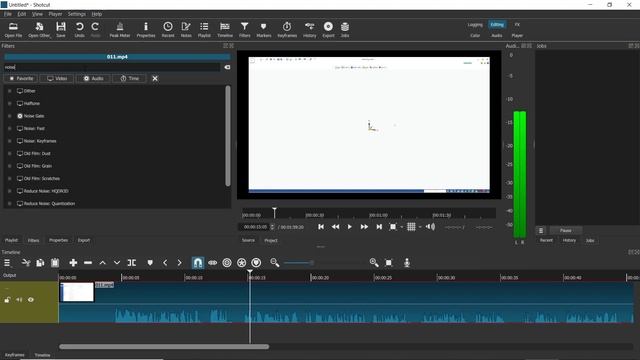This screenshot has height=360, width=640.
Task: Toggle ripple trim and drop
Action: click(227, 262)
